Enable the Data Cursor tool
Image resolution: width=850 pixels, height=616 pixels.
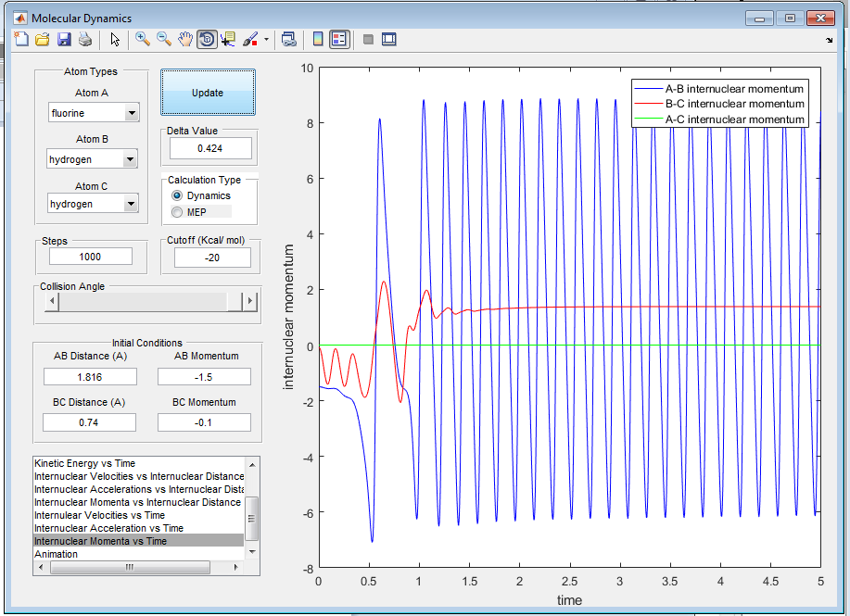click(228, 39)
